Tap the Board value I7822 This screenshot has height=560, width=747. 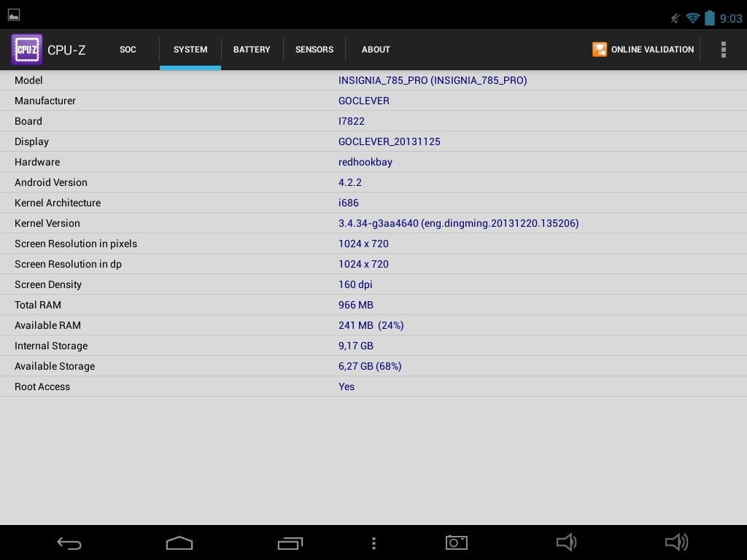point(351,122)
